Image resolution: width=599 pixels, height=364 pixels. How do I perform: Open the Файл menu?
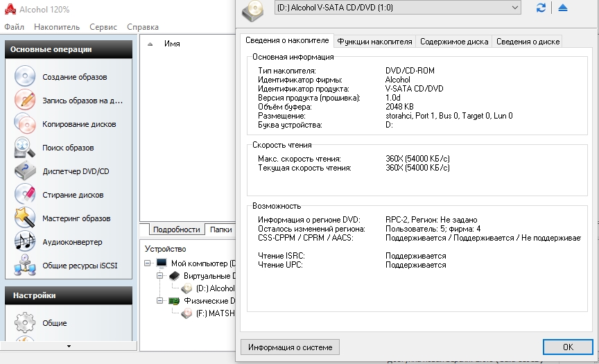[x=14, y=27]
